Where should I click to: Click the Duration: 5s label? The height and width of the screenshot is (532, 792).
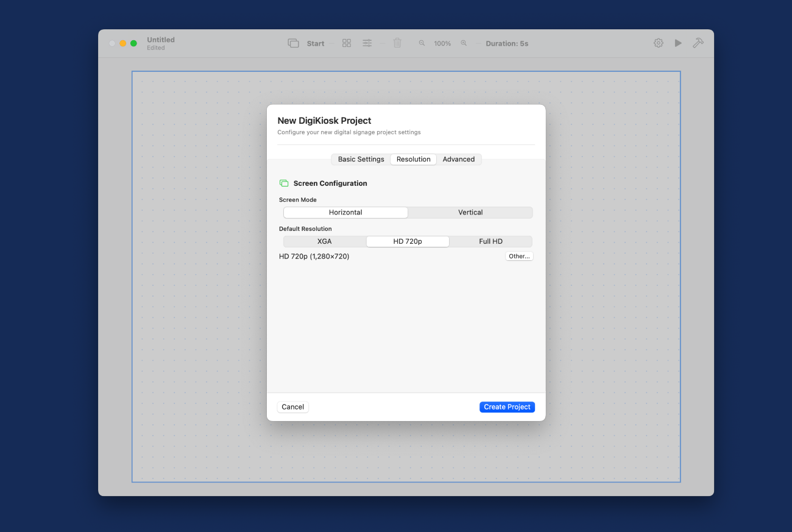point(507,44)
